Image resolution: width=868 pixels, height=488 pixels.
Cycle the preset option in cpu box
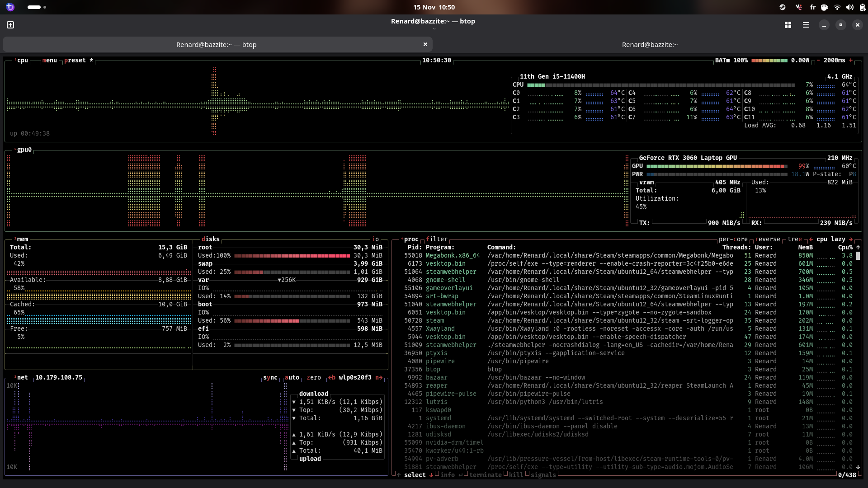pos(75,60)
